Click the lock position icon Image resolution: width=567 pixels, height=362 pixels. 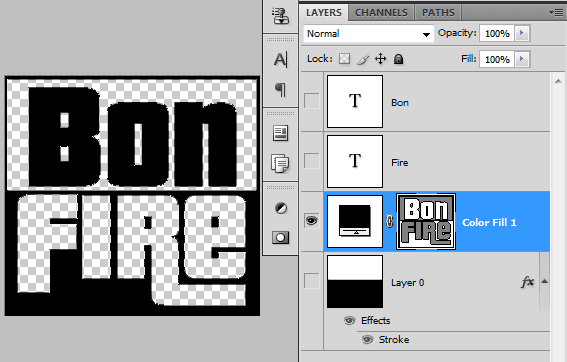click(381, 59)
